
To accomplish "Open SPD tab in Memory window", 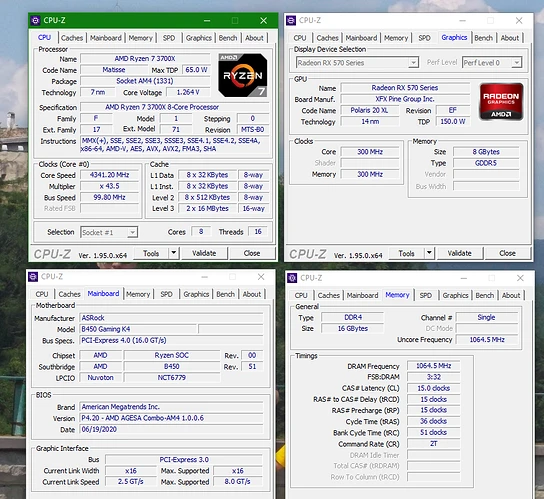I will (426, 295).
